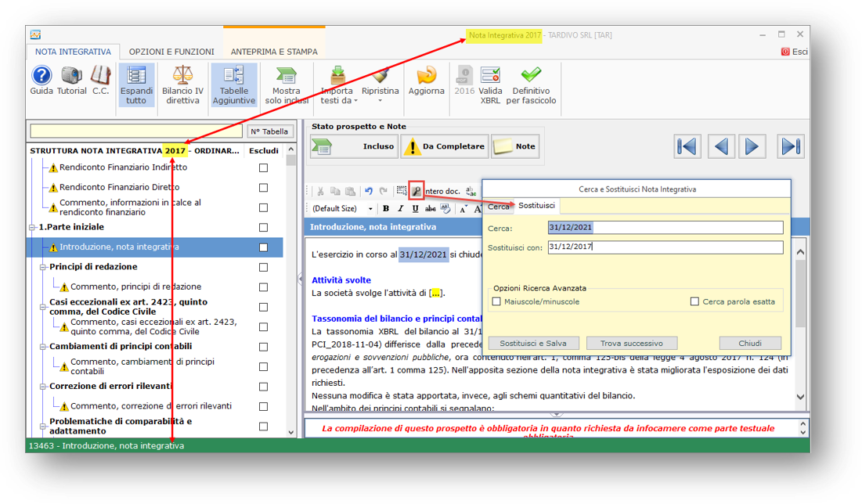Click the Note button
This screenshot has width=862, height=504.
click(515, 146)
